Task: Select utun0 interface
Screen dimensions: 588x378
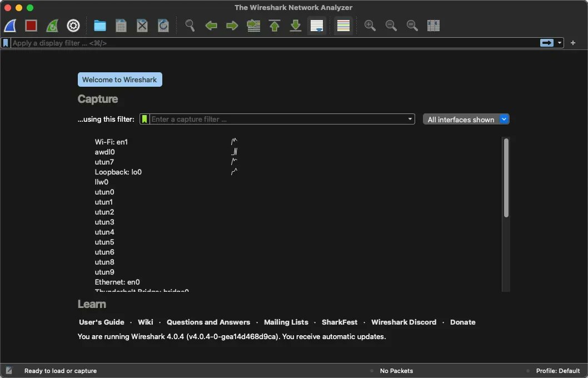Action: point(104,192)
